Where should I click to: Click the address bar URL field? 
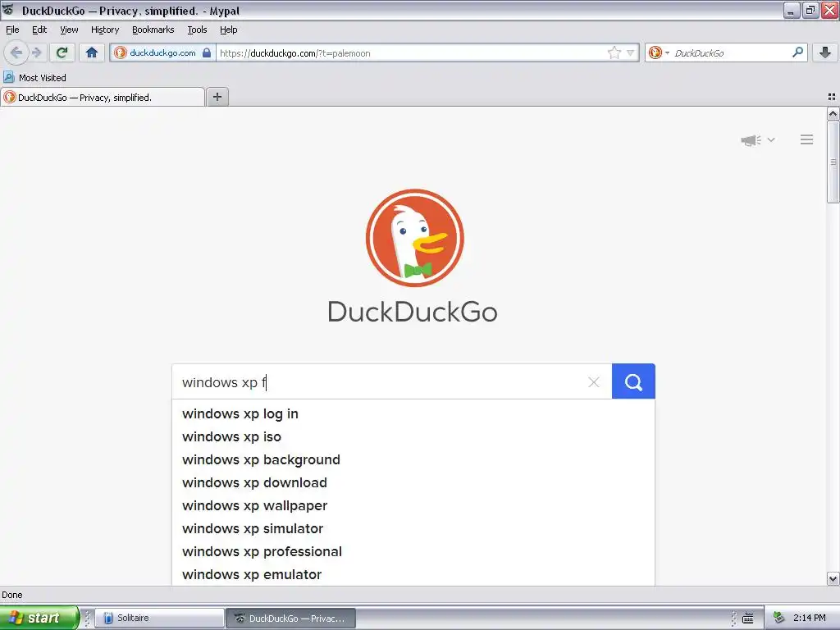[412, 52]
